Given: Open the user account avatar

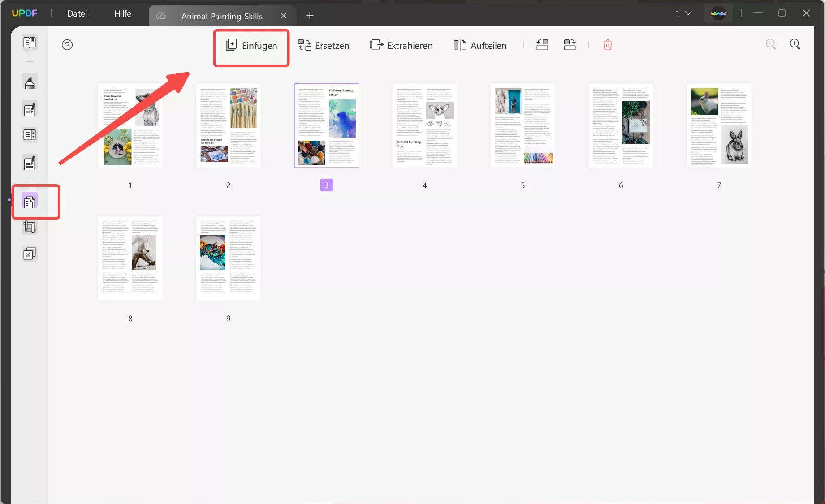Looking at the screenshot, I should pyautogui.click(x=718, y=13).
